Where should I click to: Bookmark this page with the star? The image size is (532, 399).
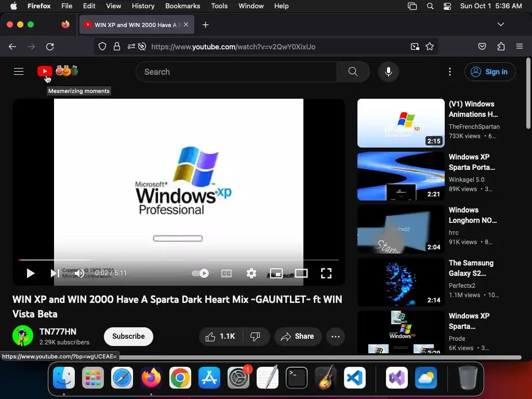coord(430,46)
